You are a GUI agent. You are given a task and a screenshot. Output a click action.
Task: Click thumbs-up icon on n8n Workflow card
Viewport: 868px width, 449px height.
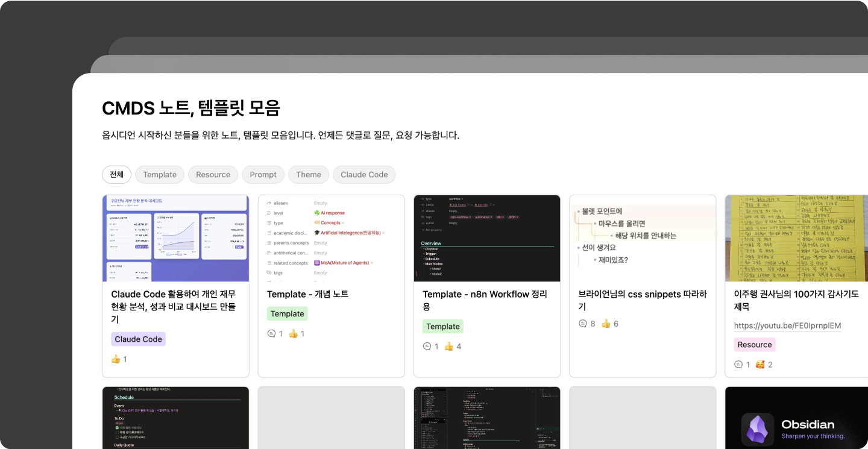[449, 347]
